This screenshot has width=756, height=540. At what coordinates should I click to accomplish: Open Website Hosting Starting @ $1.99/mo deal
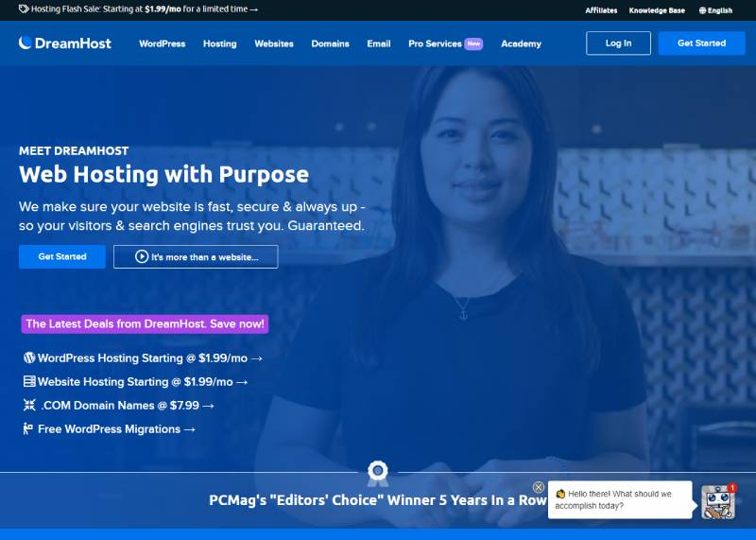pyautogui.click(x=135, y=382)
